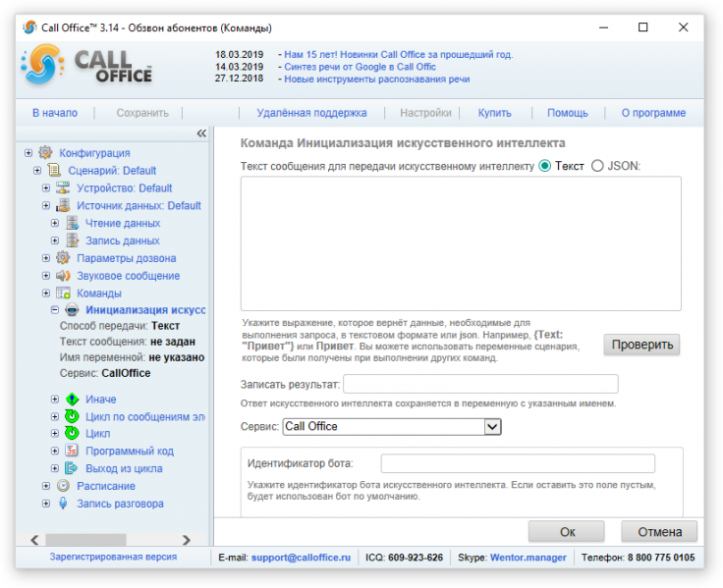Viewport: 723px width, 588px height.
Task: Click the green Цикл loop icon
Action: tap(72, 433)
